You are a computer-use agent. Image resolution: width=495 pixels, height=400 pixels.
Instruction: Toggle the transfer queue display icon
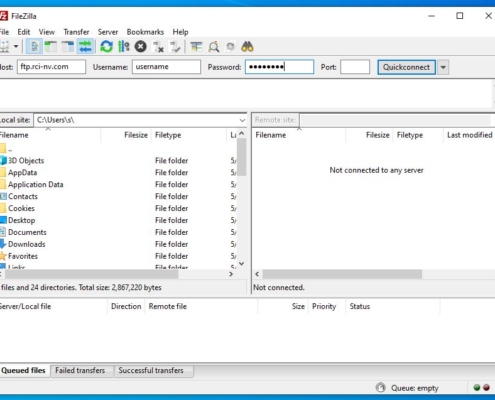85,47
